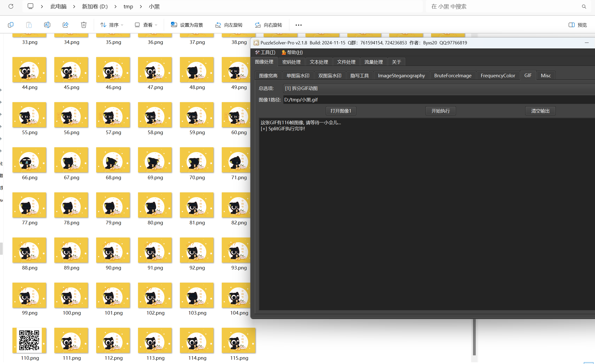Select the 100.png thumbnail
This screenshot has width=595, height=364.
[71, 295]
